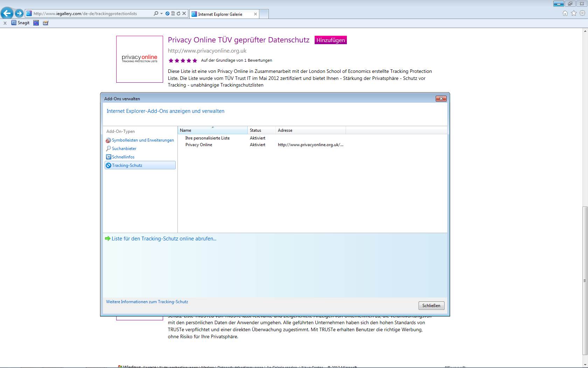Click 'Internet Explorer-Add-Ons anzeigen und verwalten' heading
This screenshot has height=368, width=588.
coord(166,111)
